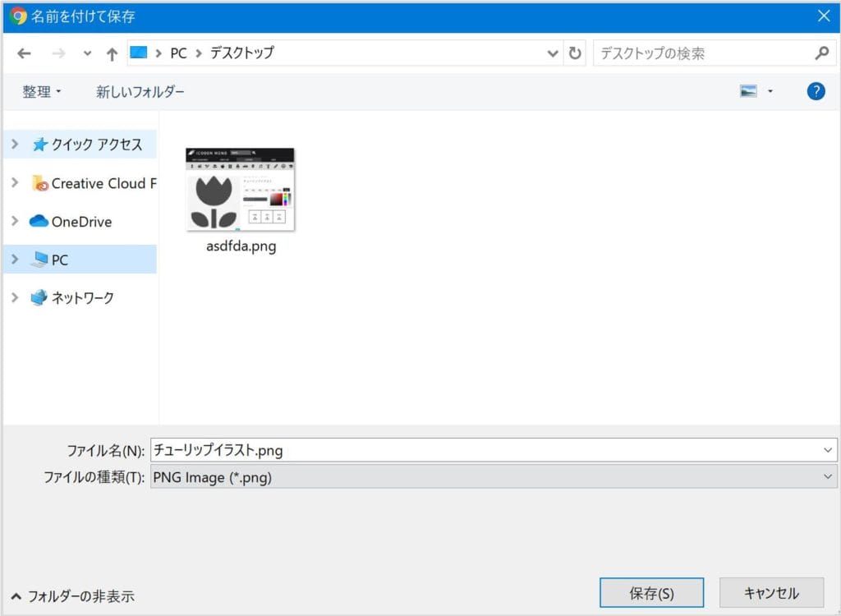Screen dimensions: 841x616
Task: Click the search magnifier icon
Action: [821, 53]
